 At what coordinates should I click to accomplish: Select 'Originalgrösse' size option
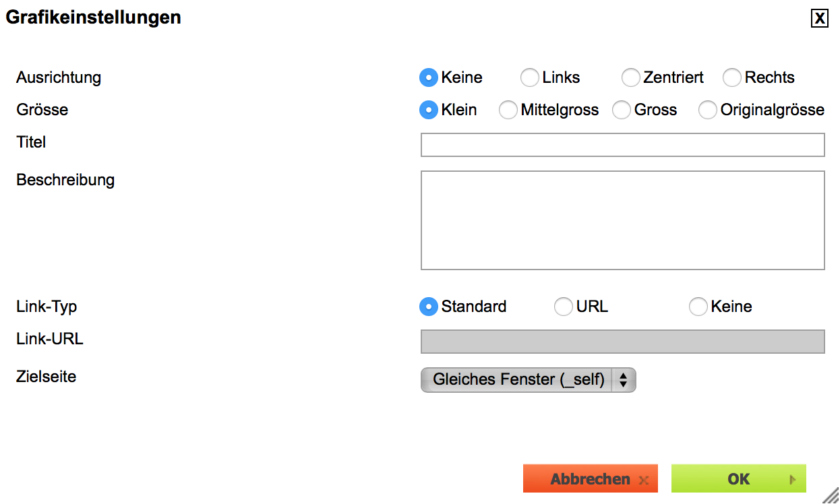coord(708,110)
